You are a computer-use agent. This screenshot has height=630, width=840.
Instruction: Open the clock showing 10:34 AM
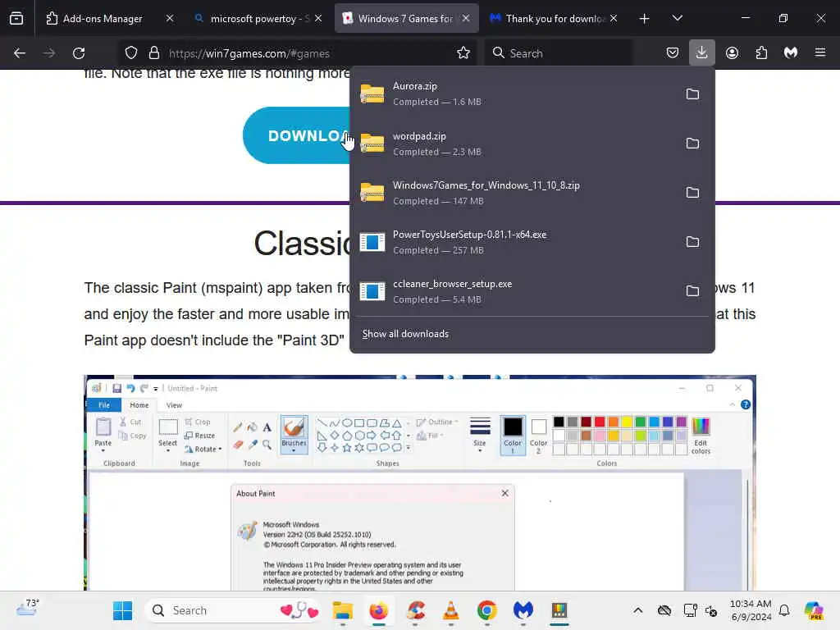coord(751,610)
